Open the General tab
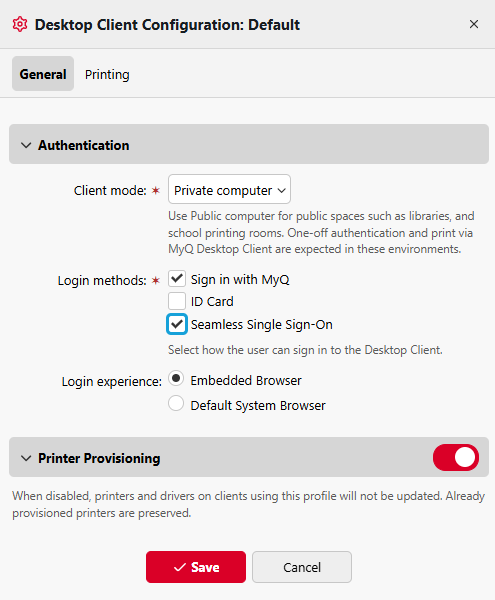Image resolution: width=495 pixels, height=600 pixels. pyautogui.click(x=43, y=73)
